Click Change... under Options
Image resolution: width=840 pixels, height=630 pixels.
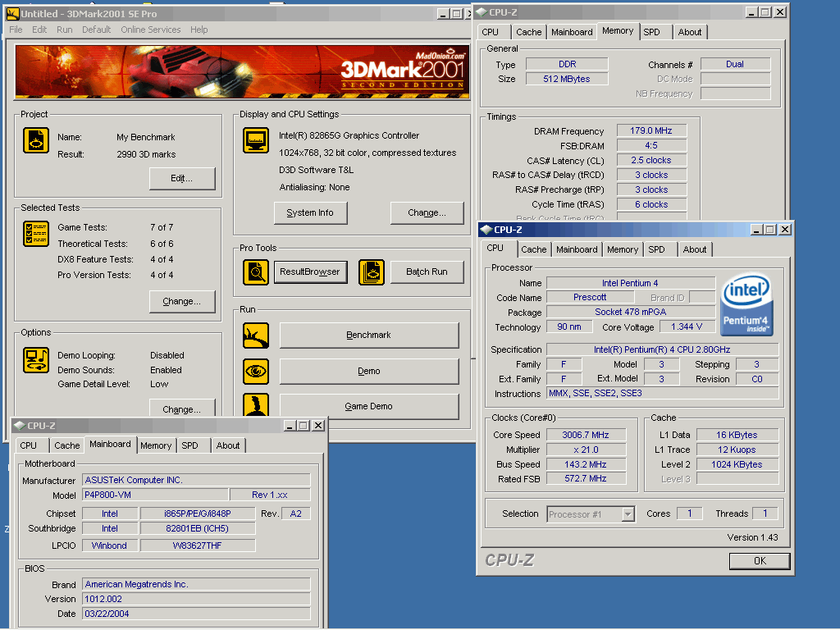coord(182,409)
